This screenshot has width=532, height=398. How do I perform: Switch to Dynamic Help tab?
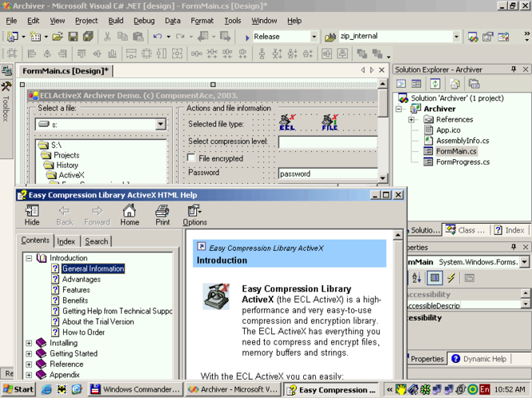click(x=478, y=359)
